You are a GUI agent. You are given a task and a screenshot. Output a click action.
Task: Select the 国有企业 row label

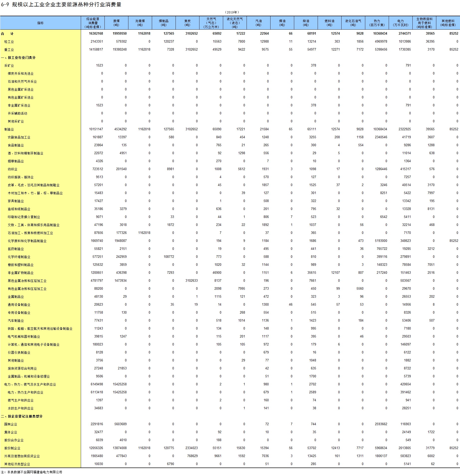pos(11,424)
